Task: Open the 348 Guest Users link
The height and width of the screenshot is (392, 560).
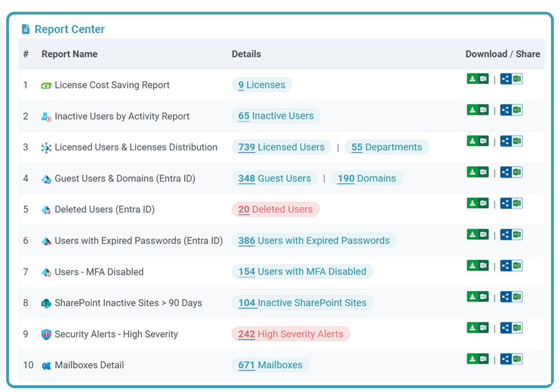Action: pos(274,178)
